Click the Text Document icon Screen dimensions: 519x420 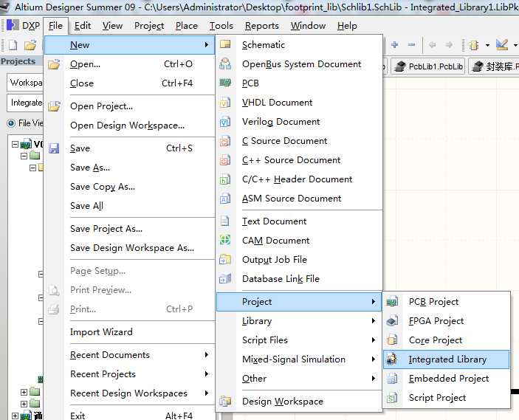click(x=225, y=221)
